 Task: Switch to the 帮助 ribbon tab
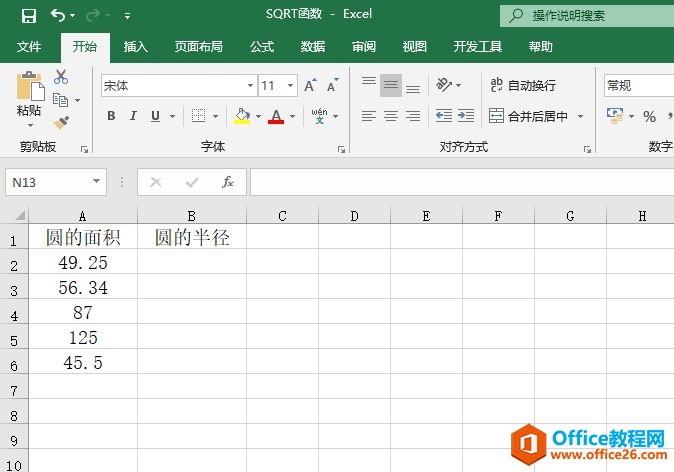click(541, 46)
